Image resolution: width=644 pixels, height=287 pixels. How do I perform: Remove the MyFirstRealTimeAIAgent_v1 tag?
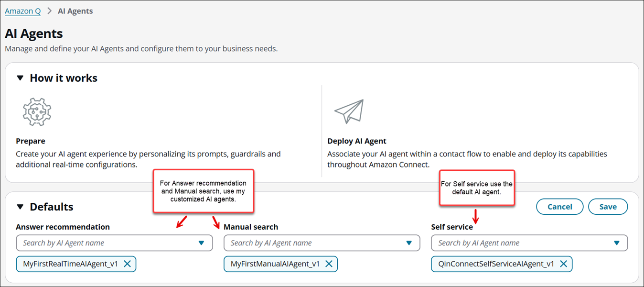pyautogui.click(x=127, y=264)
